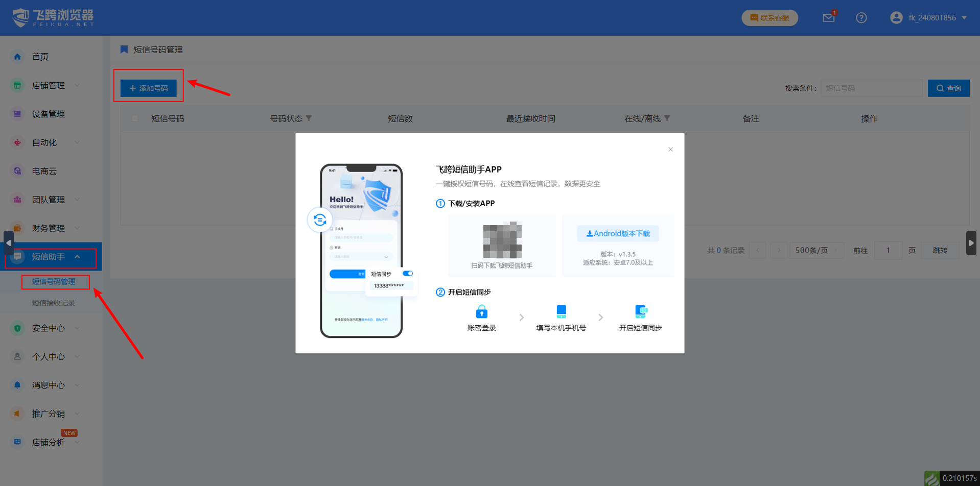Click the 号码状态 filter icon

point(309,118)
